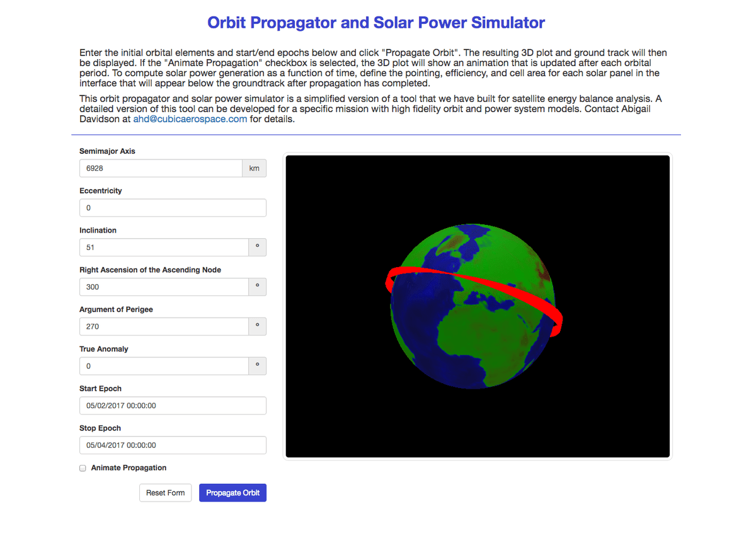The height and width of the screenshot is (533, 756).
Task: Click the True Anomaly input field
Action: 164,366
